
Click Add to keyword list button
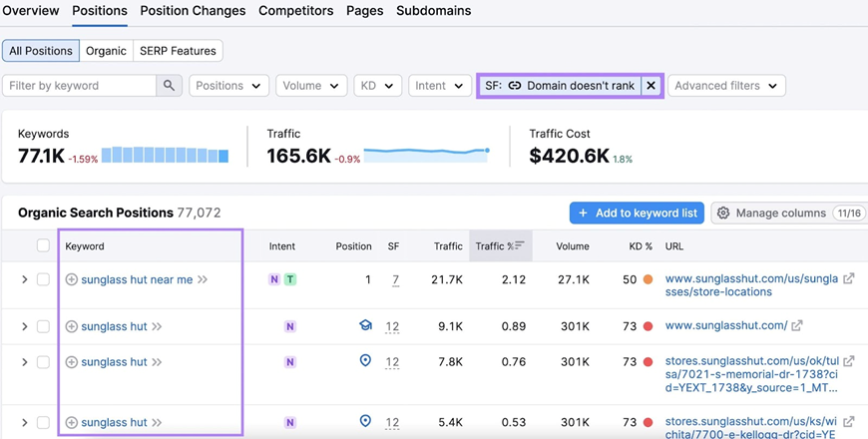[637, 214]
